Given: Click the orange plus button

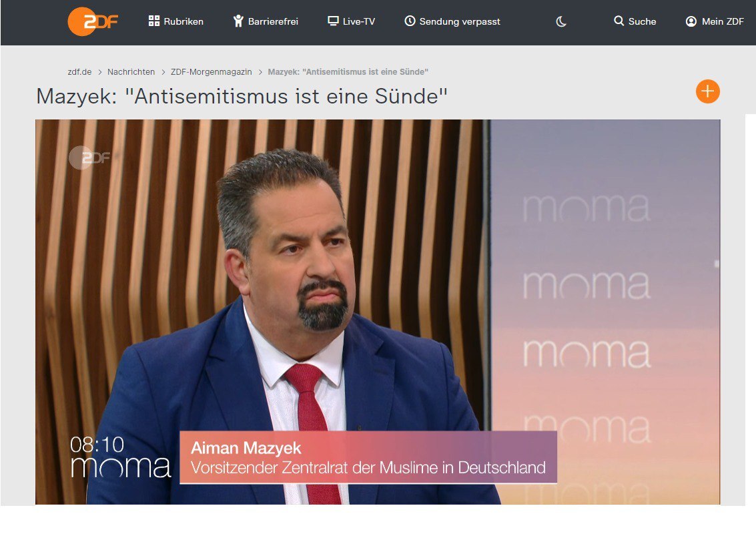Looking at the screenshot, I should click(x=707, y=91).
